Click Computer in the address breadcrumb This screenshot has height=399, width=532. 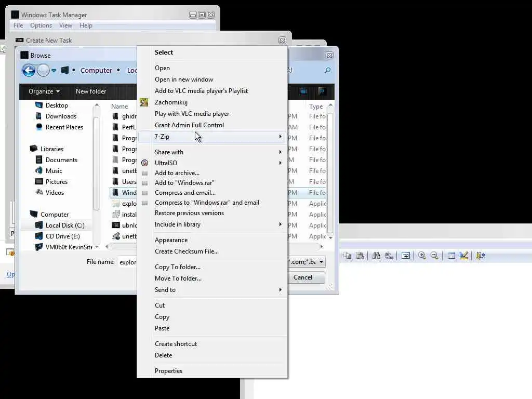point(96,70)
